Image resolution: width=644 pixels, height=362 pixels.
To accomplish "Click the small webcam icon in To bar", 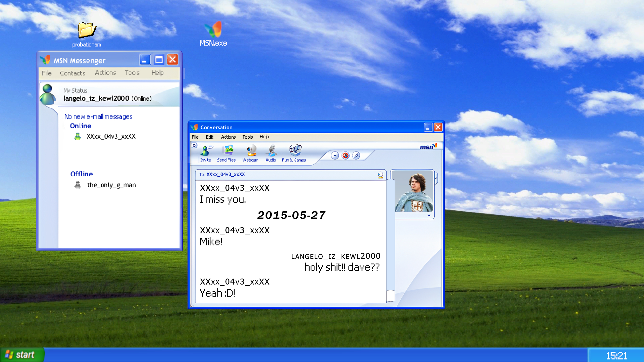I will click(x=380, y=175).
